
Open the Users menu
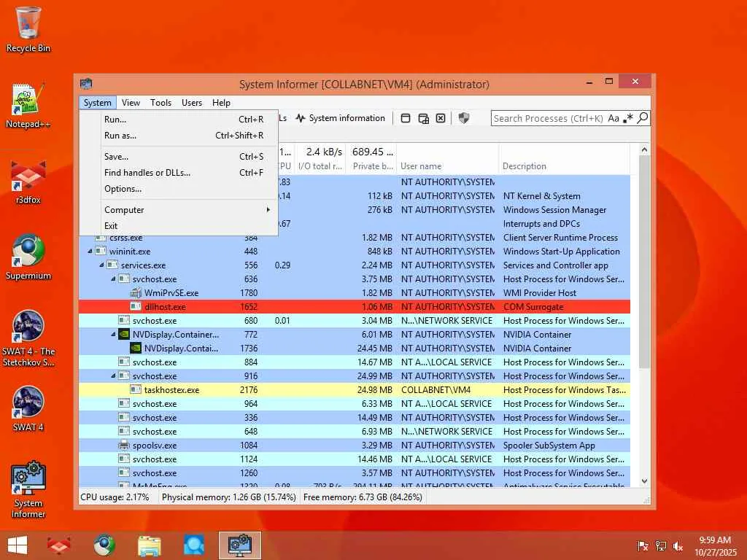click(x=192, y=102)
